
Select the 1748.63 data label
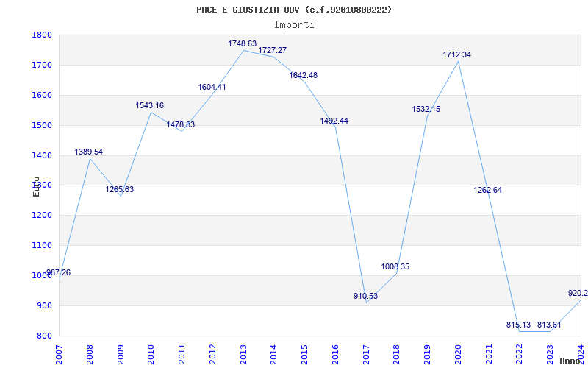pyautogui.click(x=243, y=44)
